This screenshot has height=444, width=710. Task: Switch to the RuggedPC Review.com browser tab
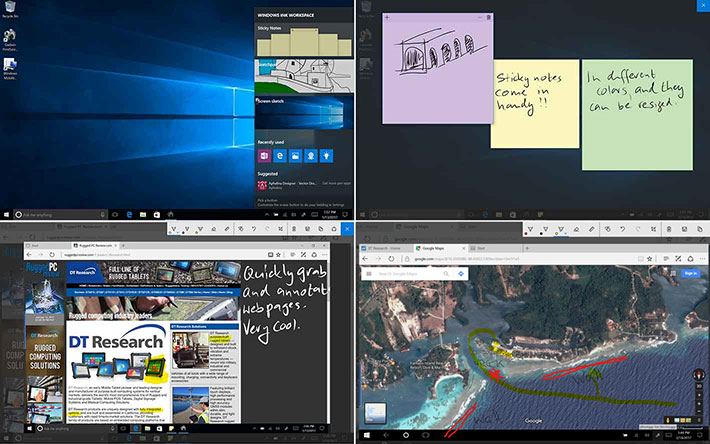tap(95, 245)
